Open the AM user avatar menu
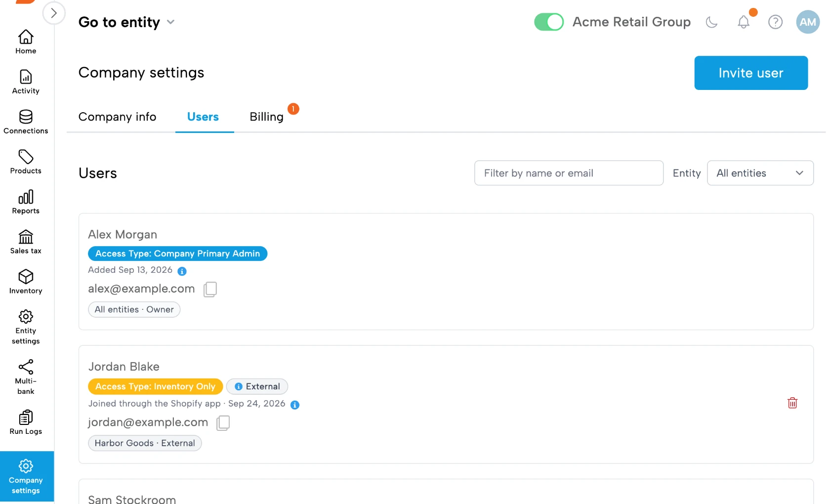Screen dimensions: 830x504 [x=808, y=22]
